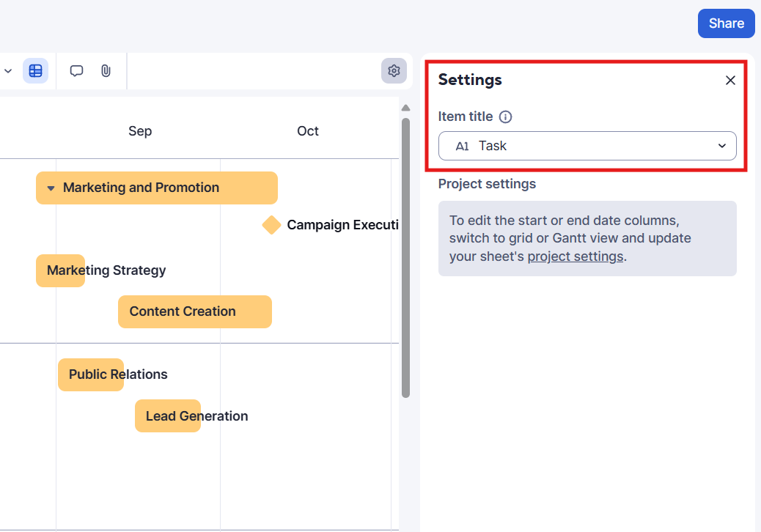Click the Share button
761x532 pixels.
click(x=726, y=23)
